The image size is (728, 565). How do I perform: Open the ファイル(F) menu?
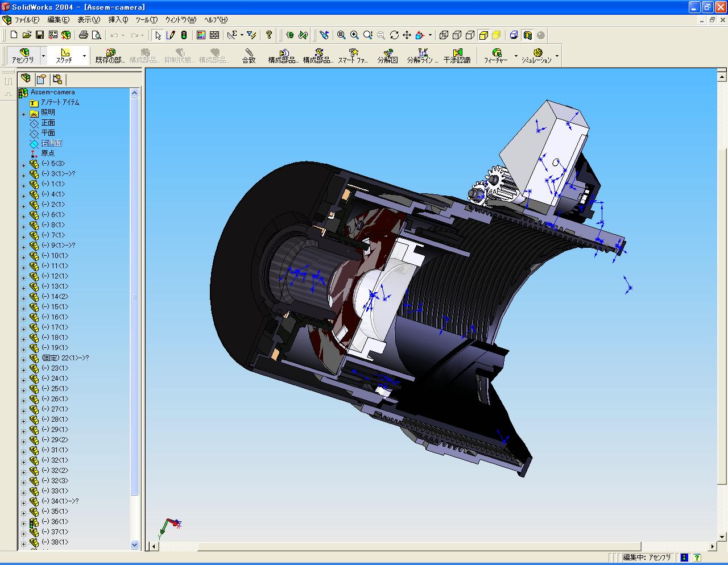coord(27,20)
